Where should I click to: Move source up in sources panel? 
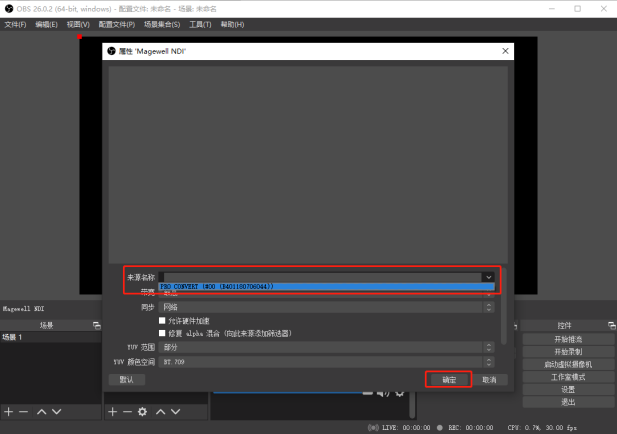[161, 412]
